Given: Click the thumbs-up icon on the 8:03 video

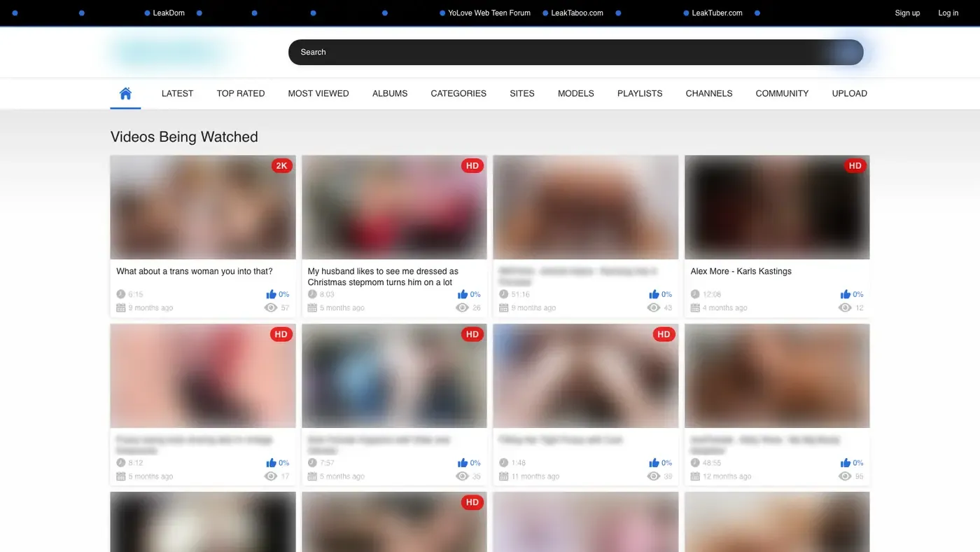Looking at the screenshot, I should coord(463,294).
